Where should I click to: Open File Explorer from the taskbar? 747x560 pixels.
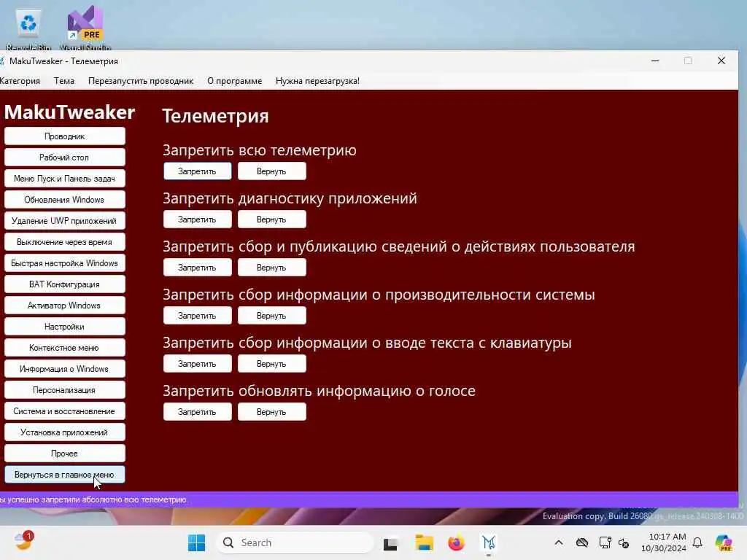click(424, 542)
